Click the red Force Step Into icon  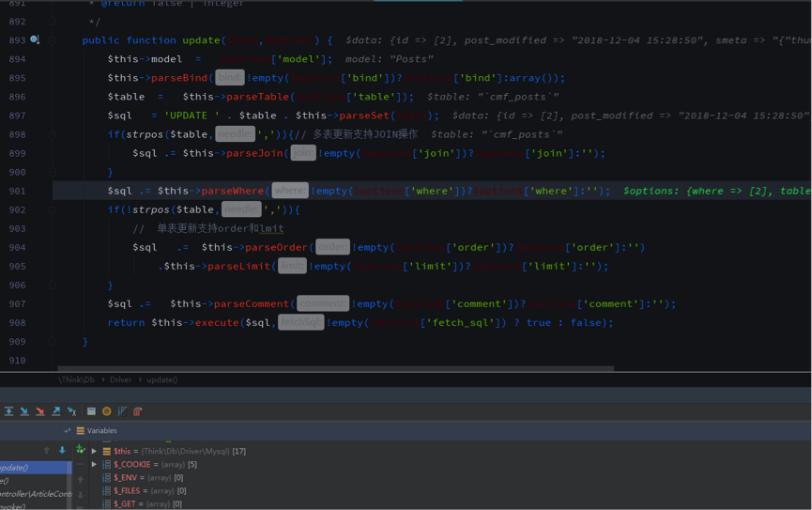(x=39, y=411)
